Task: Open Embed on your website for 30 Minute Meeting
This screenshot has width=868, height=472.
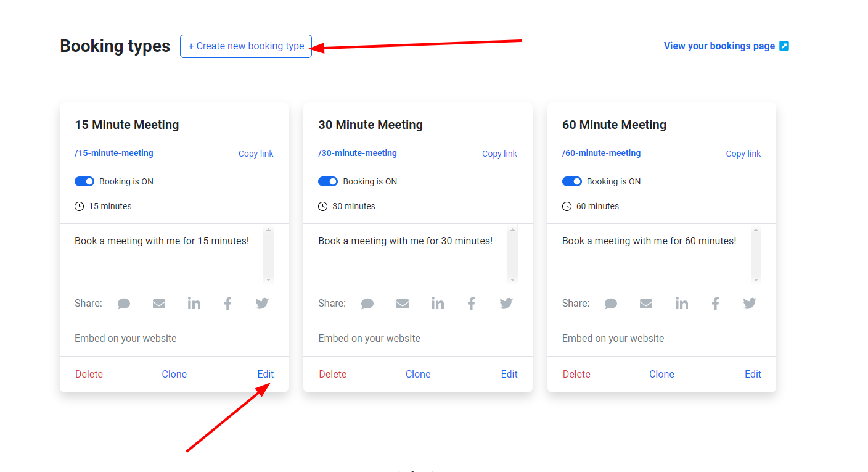Action: (x=369, y=339)
